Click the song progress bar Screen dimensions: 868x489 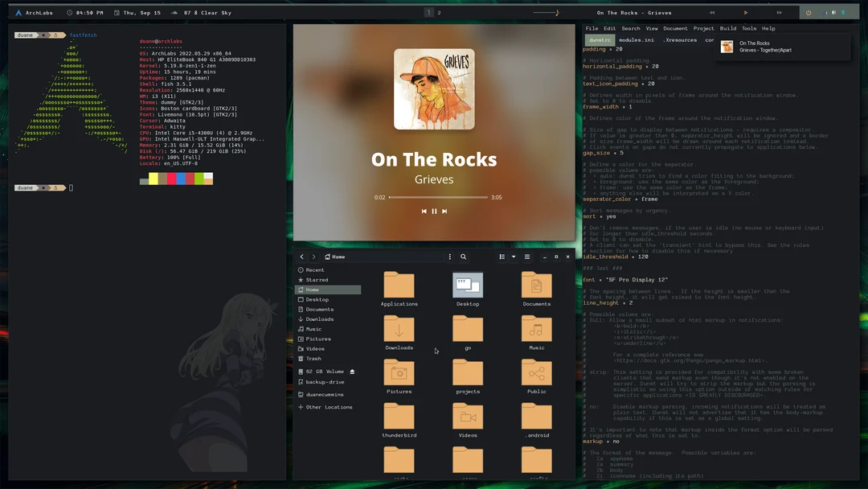coord(438,197)
